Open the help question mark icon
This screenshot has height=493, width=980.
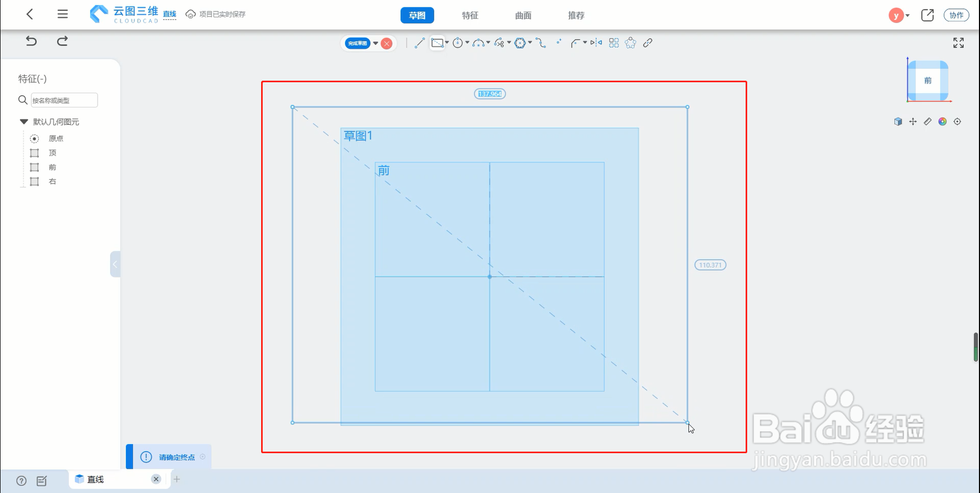click(x=21, y=481)
